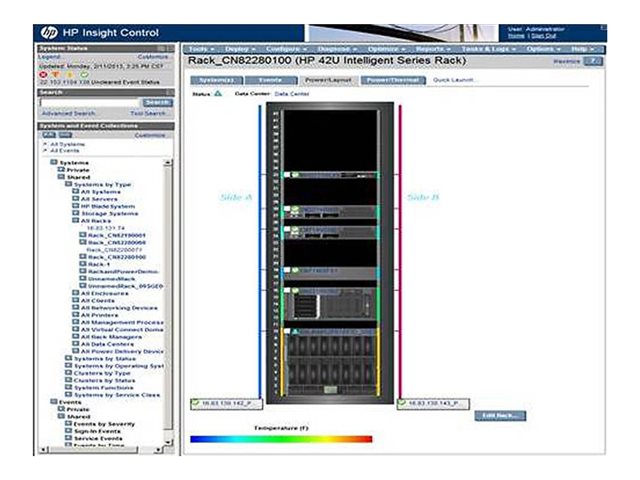Screen dimensions: 640x480
Task: Switch to the Power/Layout tab
Action: (329, 80)
